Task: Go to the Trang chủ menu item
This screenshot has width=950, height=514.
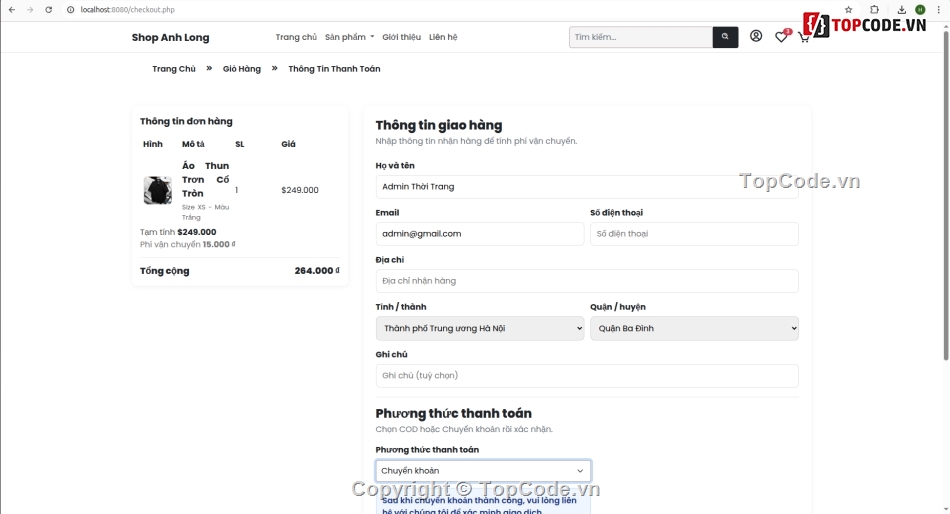Action: (296, 37)
